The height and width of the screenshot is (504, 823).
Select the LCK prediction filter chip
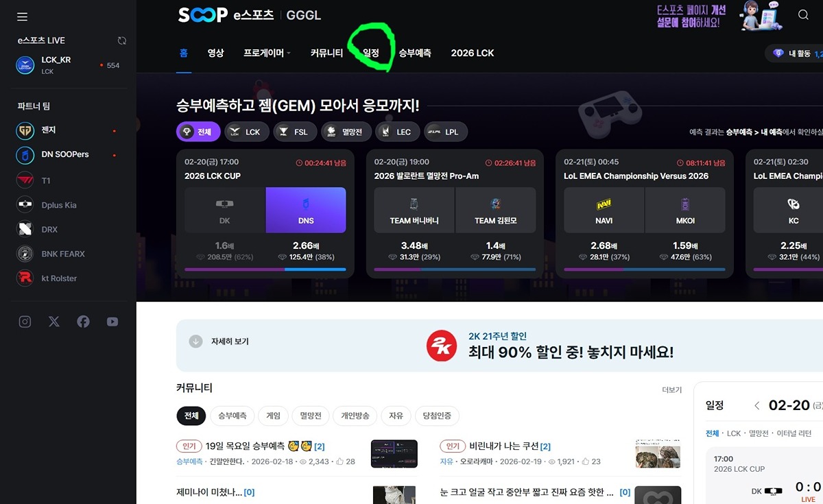coord(246,132)
